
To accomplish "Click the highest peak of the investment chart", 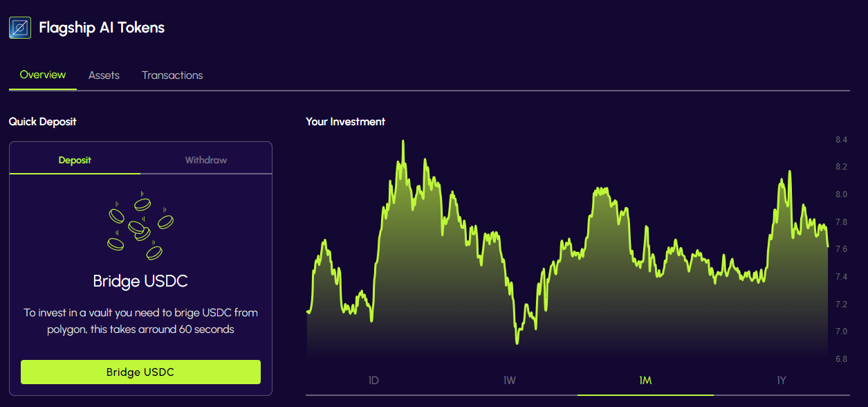I will pos(403,142).
